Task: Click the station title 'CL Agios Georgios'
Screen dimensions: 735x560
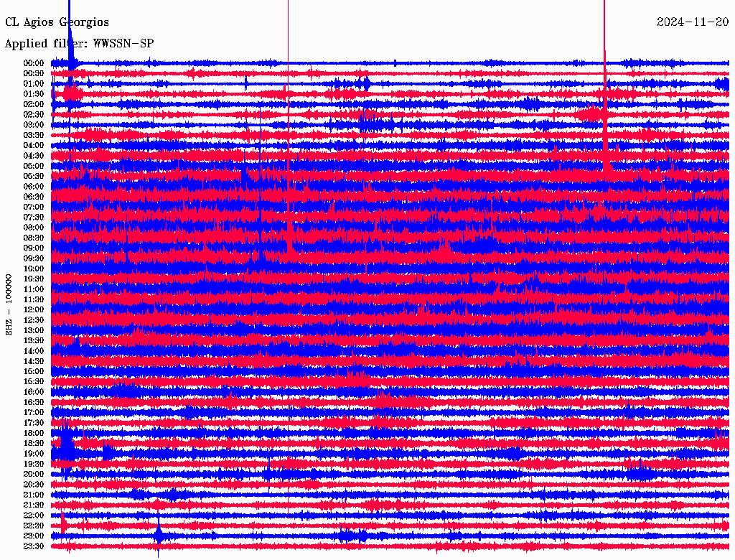Action: pyautogui.click(x=57, y=22)
